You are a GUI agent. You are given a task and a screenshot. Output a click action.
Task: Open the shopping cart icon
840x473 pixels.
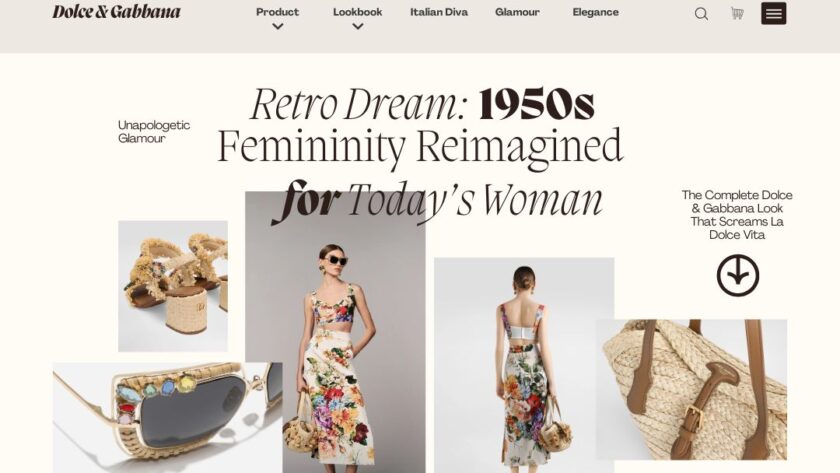738,13
